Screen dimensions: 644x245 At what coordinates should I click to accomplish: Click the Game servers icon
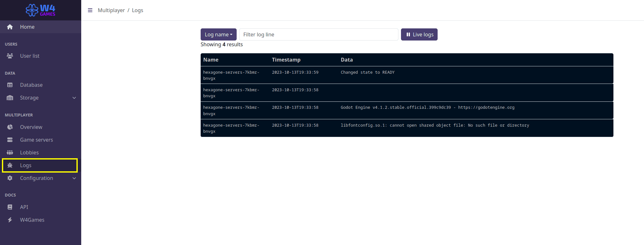click(x=10, y=140)
